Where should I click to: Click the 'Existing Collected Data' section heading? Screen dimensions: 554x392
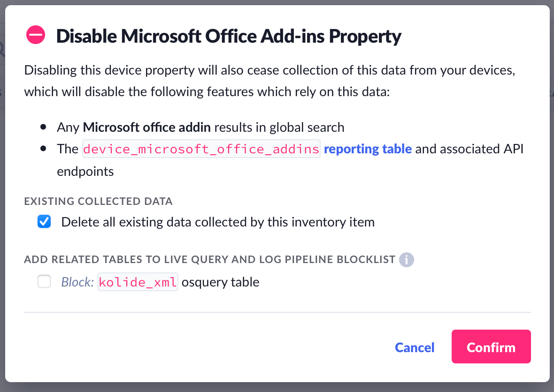click(x=99, y=202)
